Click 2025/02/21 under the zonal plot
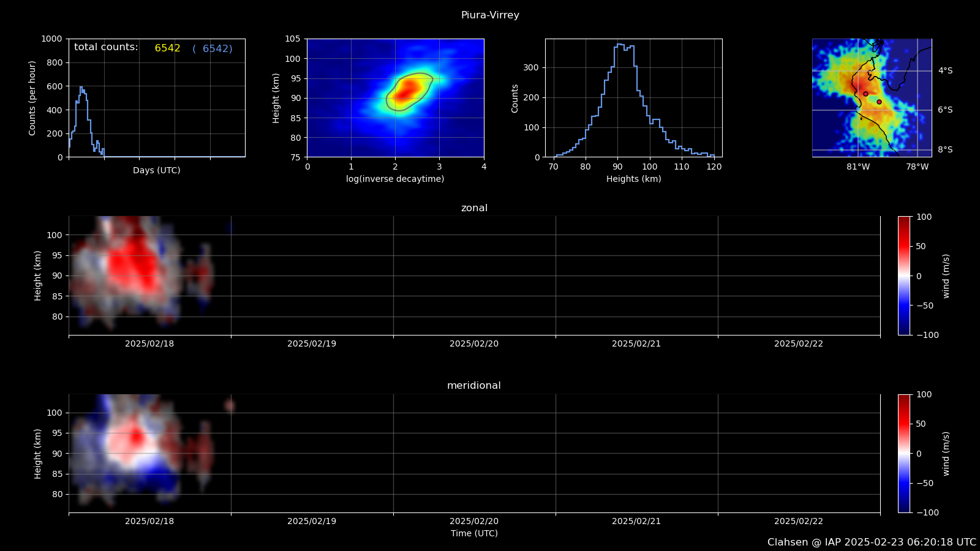The height and width of the screenshot is (551, 980). point(636,344)
